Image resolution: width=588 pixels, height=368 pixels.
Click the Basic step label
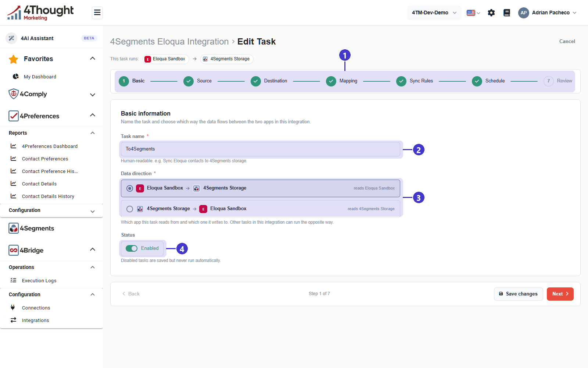coord(139,81)
